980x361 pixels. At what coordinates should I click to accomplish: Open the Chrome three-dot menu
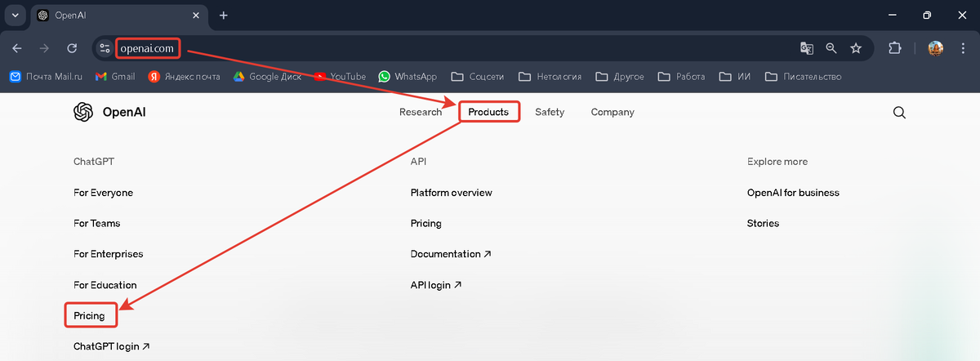coord(962,48)
